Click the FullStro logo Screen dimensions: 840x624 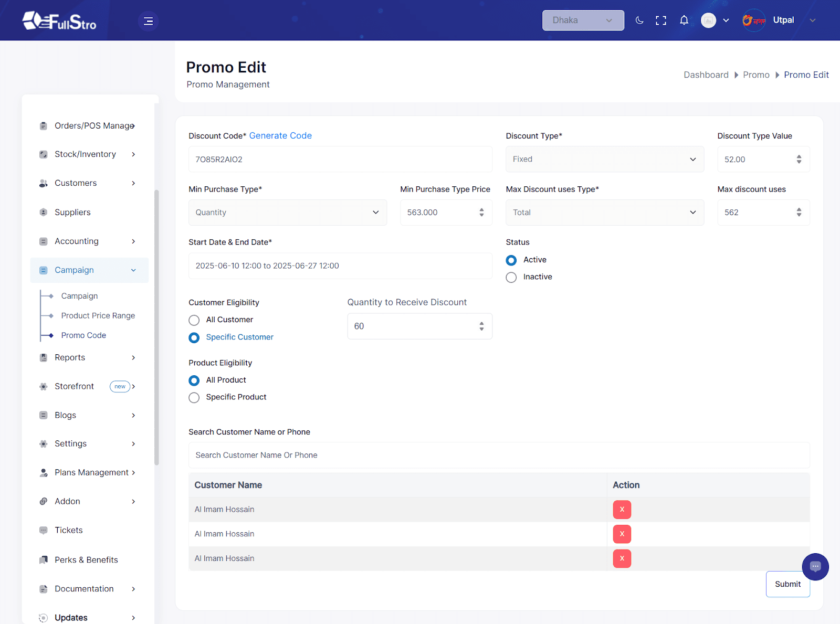59,21
